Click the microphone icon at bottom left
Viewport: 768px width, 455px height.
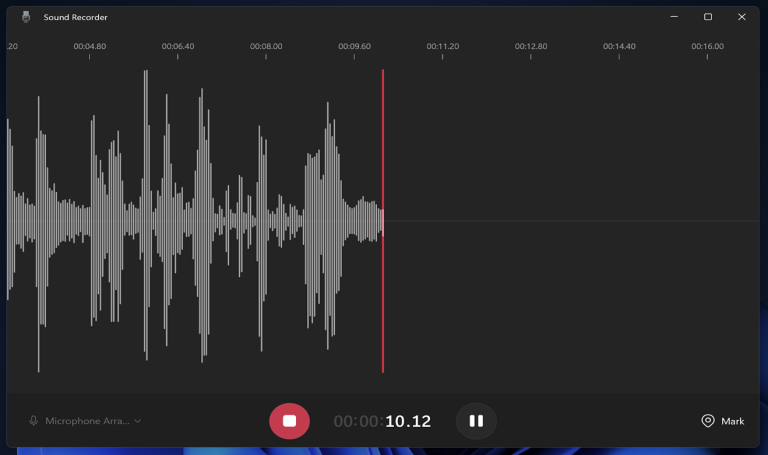[34, 421]
